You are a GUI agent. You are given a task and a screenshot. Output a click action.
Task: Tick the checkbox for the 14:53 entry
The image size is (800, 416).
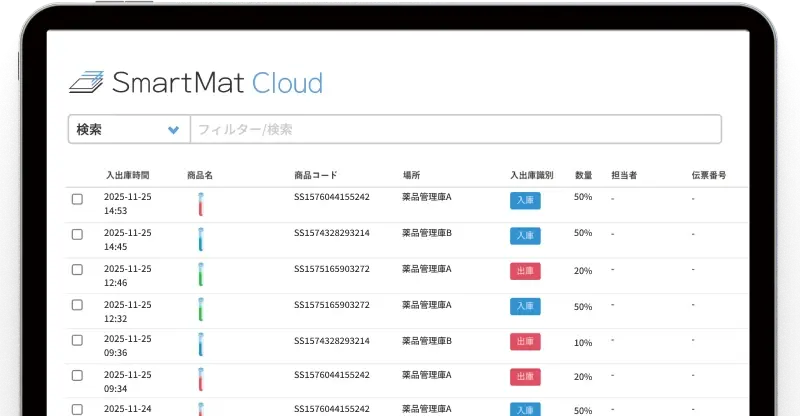[x=77, y=199]
